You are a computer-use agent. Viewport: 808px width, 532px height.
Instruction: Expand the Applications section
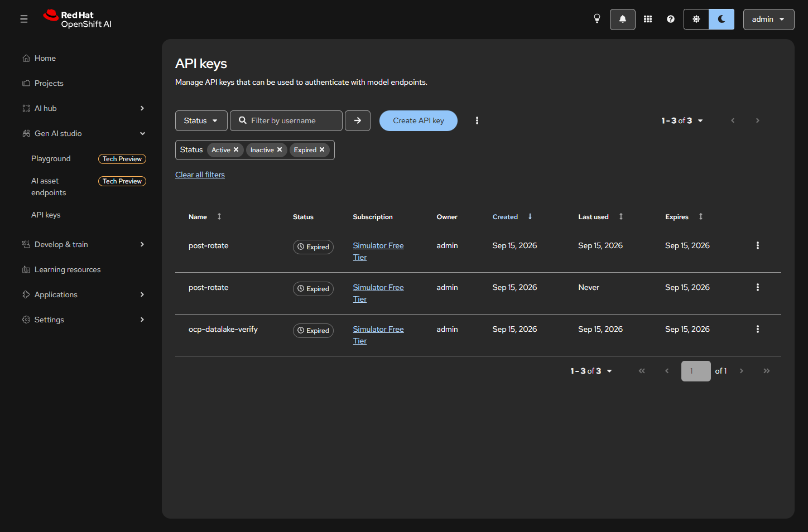click(83, 294)
